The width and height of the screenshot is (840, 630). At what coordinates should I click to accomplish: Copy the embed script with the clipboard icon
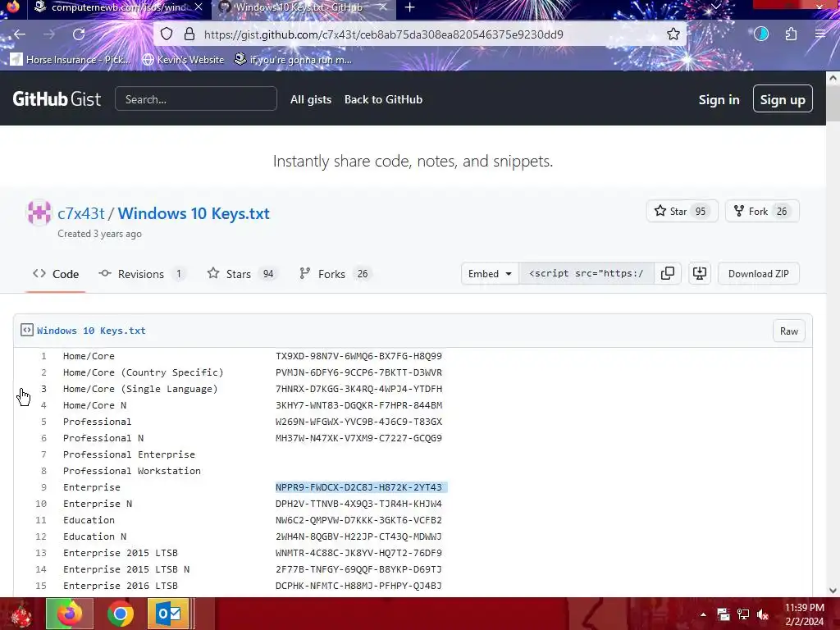click(x=668, y=273)
